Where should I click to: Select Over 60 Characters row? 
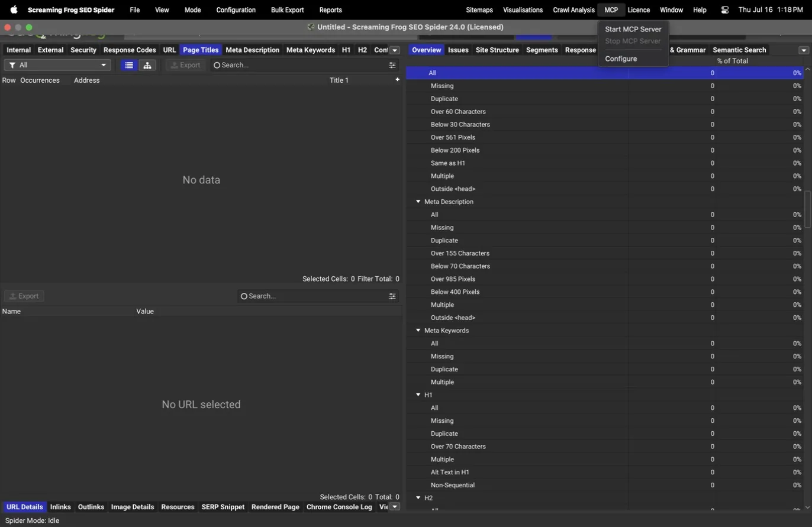click(604, 111)
